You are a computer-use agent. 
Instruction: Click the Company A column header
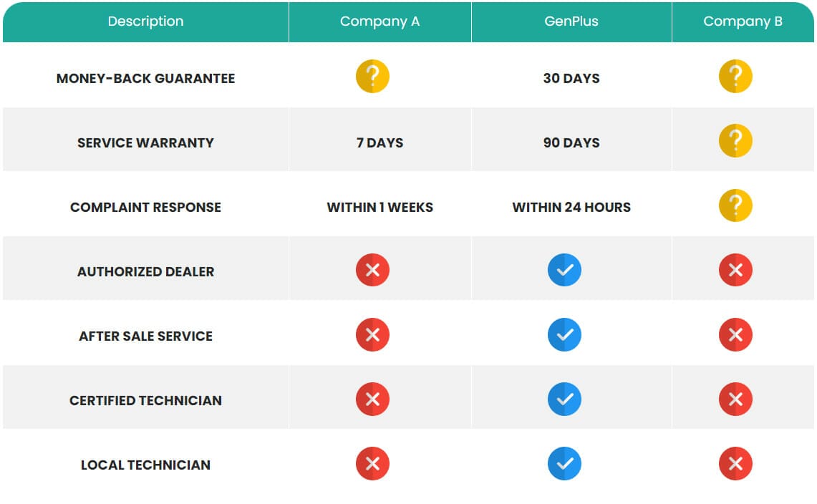pos(380,21)
